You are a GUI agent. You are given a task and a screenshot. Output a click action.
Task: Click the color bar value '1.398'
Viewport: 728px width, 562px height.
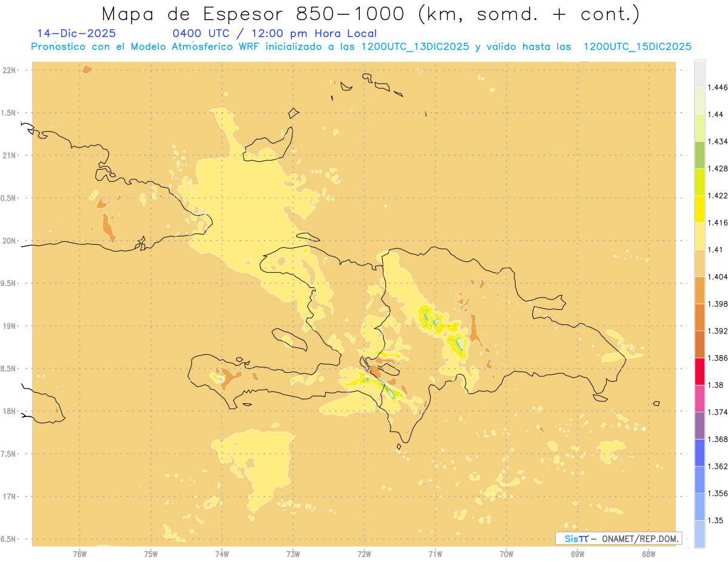click(x=718, y=304)
